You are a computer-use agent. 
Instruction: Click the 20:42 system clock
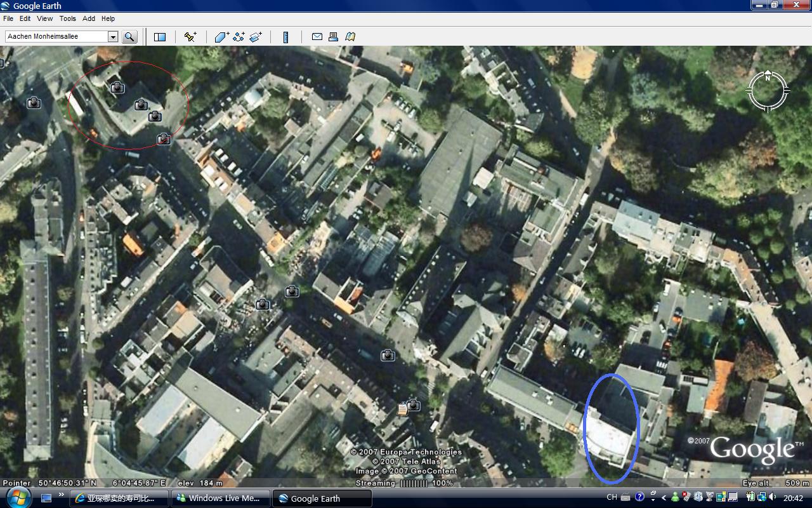tap(793, 498)
